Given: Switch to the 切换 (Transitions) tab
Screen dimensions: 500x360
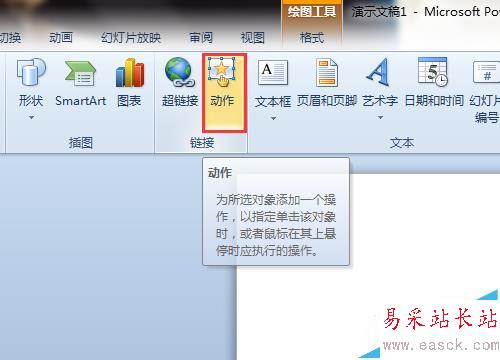Looking at the screenshot, I should (11, 37).
